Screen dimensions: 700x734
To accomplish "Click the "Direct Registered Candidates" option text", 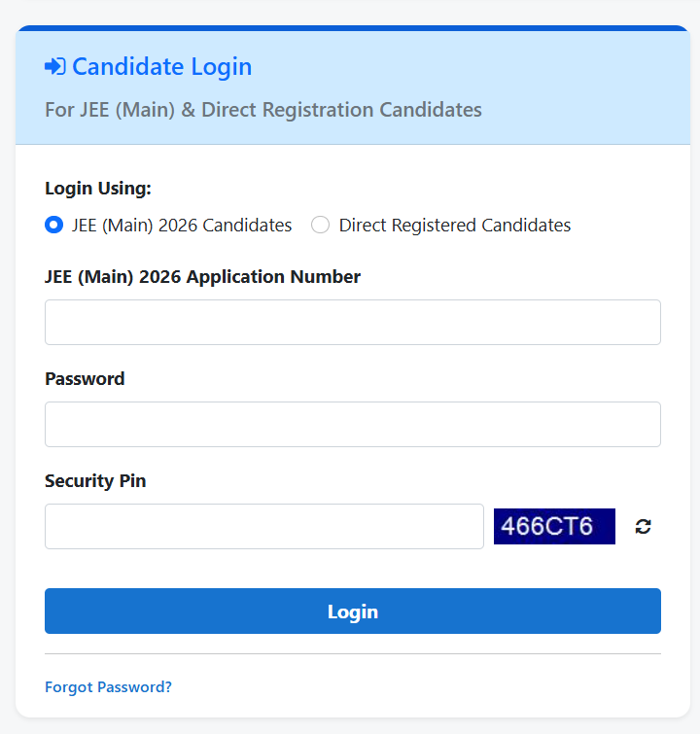I will [454, 226].
